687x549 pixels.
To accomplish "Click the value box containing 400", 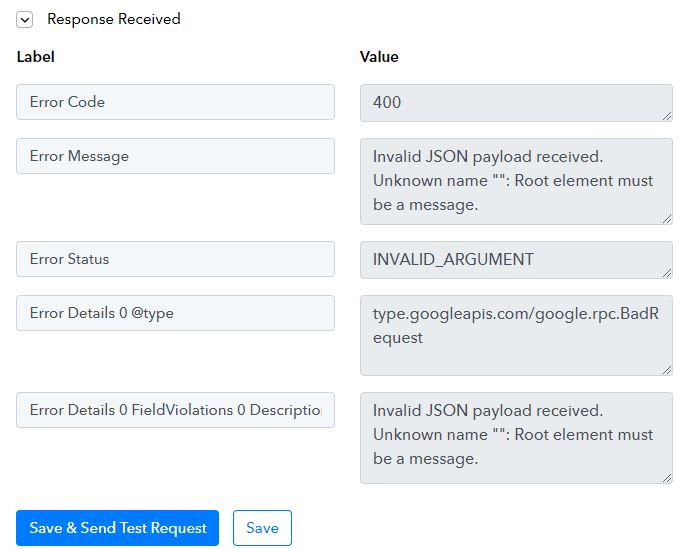I will tap(516, 103).
